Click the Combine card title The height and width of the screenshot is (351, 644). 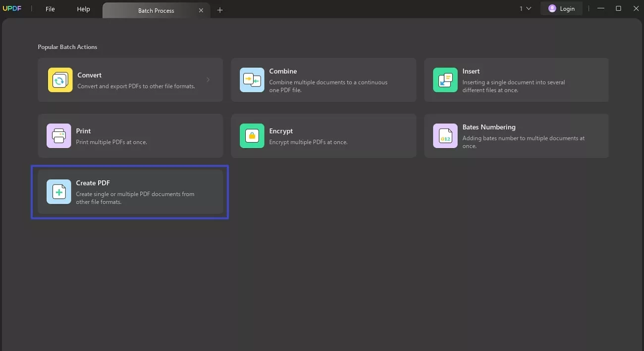click(283, 71)
